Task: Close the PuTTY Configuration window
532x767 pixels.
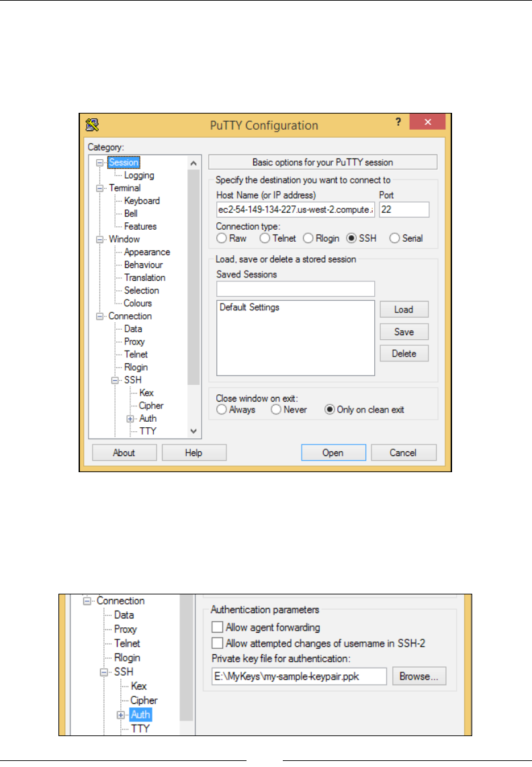Action: (427, 122)
